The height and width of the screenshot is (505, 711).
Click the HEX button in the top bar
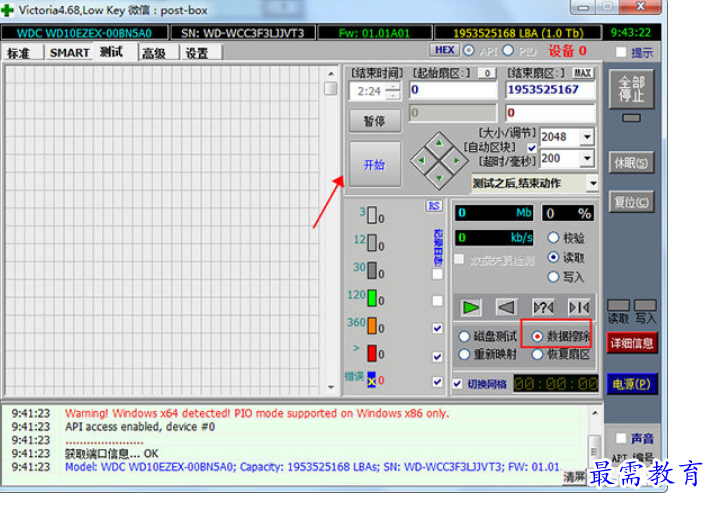(444, 50)
